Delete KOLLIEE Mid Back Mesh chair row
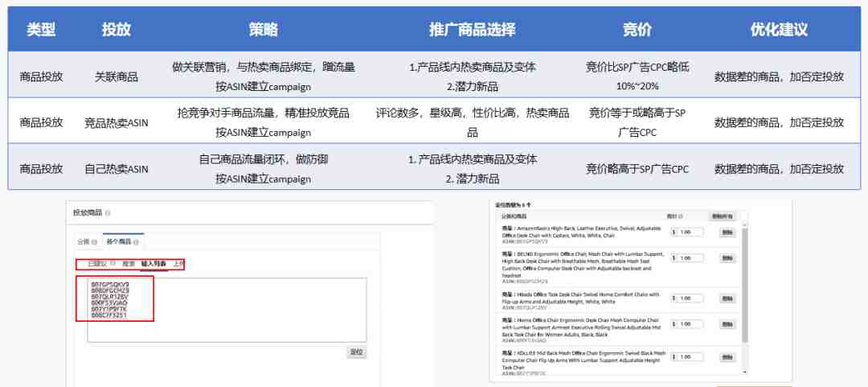The width and height of the screenshot is (868, 387). pyautogui.click(x=727, y=357)
